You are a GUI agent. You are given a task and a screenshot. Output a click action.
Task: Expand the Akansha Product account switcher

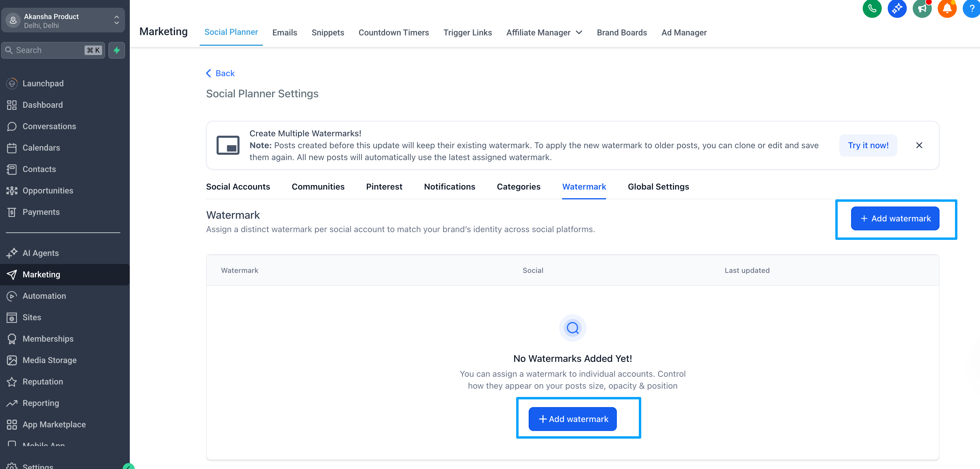point(63,21)
